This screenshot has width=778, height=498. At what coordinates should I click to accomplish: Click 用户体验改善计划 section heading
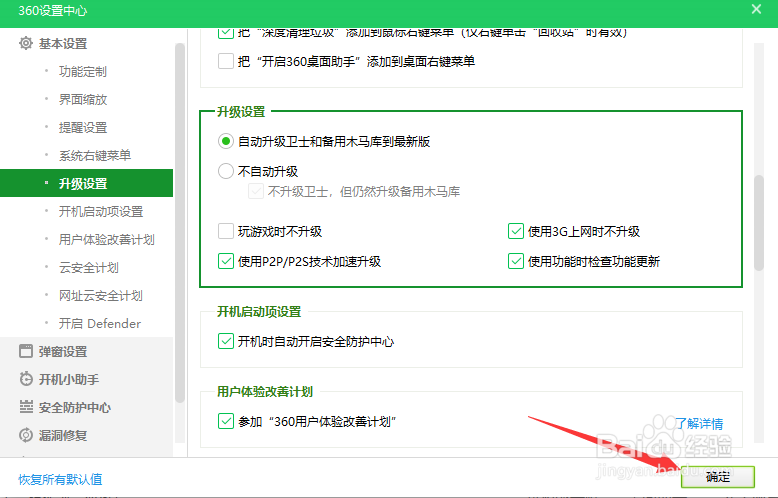265,391
